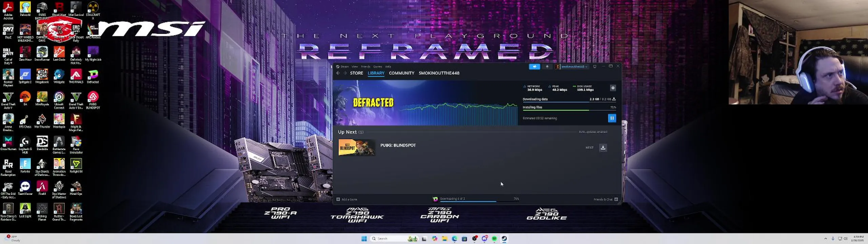Select the Fortnite desktop icon

tap(25, 166)
